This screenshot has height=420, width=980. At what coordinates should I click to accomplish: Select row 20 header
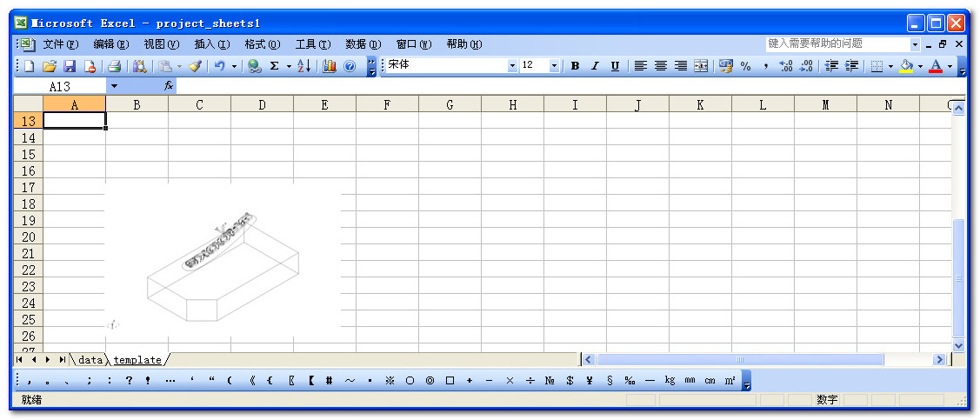[x=29, y=237]
